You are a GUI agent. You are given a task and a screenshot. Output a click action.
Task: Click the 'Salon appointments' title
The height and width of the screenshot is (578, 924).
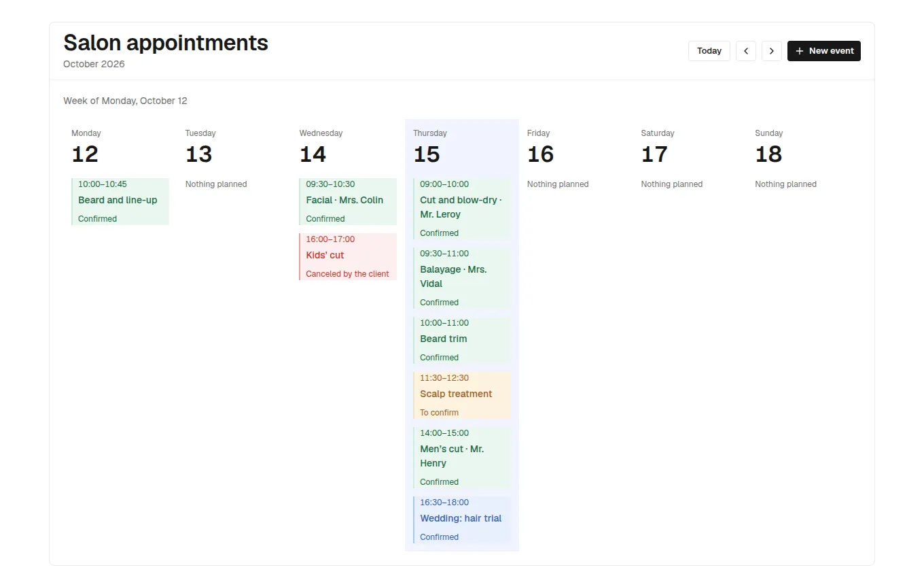pyautogui.click(x=166, y=42)
